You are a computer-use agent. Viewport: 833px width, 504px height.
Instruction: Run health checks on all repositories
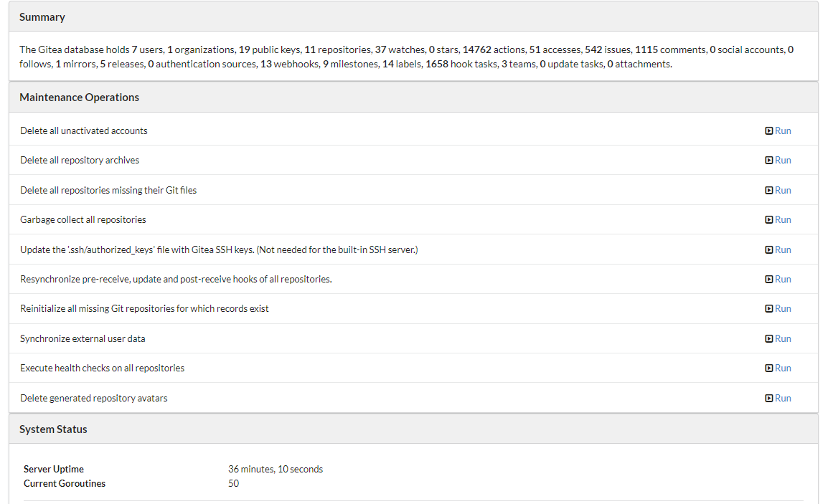pos(783,368)
